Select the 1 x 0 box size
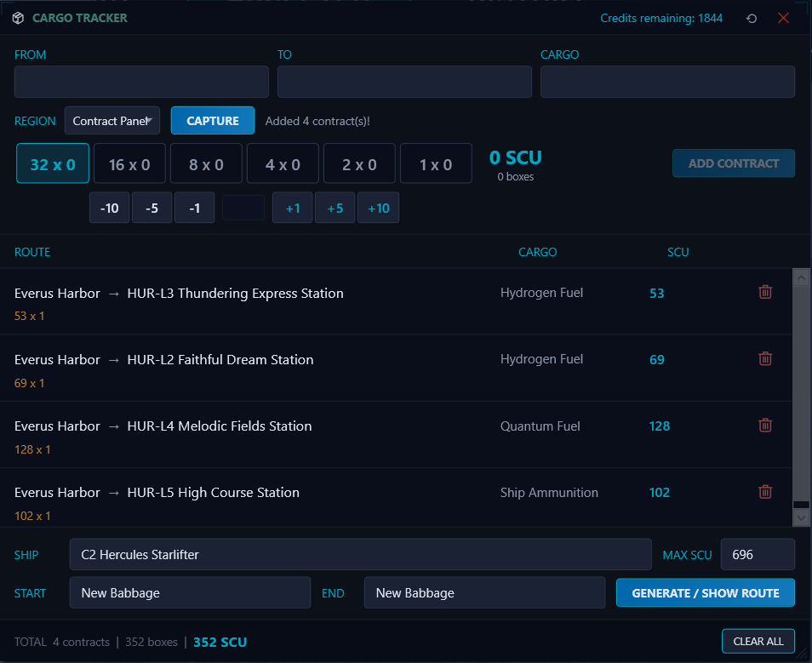The width and height of the screenshot is (812, 663). [436, 163]
